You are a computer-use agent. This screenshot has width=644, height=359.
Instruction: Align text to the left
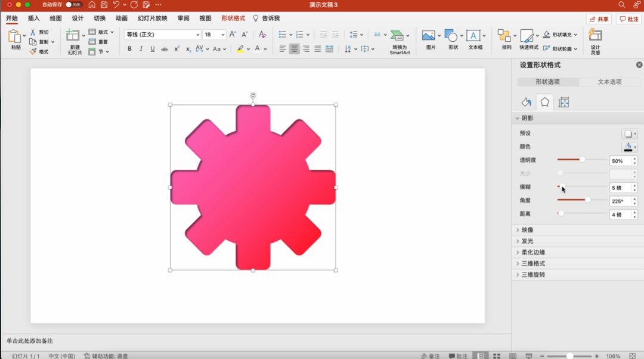[x=283, y=49]
